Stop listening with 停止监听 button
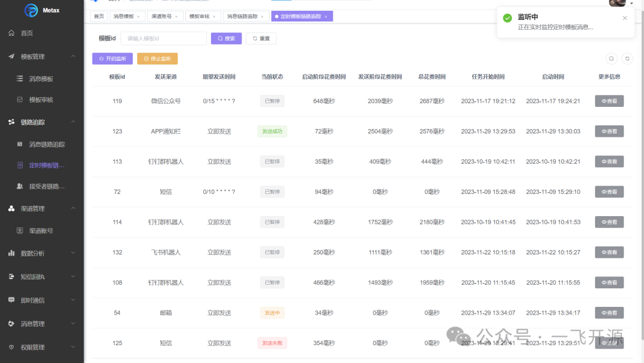The height and width of the screenshot is (363, 644). (x=157, y=59)
